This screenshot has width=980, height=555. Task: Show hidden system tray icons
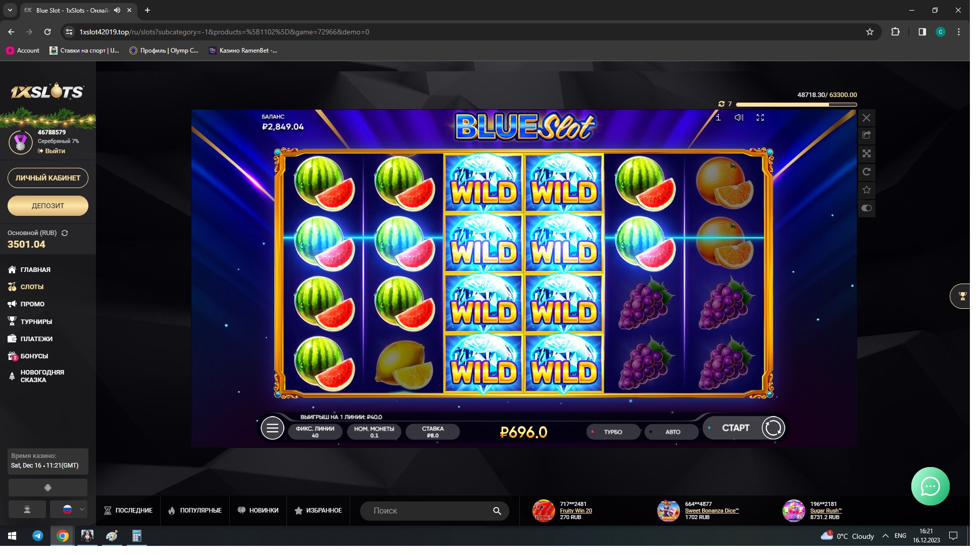pyautogui.click(x=886, y=536)
